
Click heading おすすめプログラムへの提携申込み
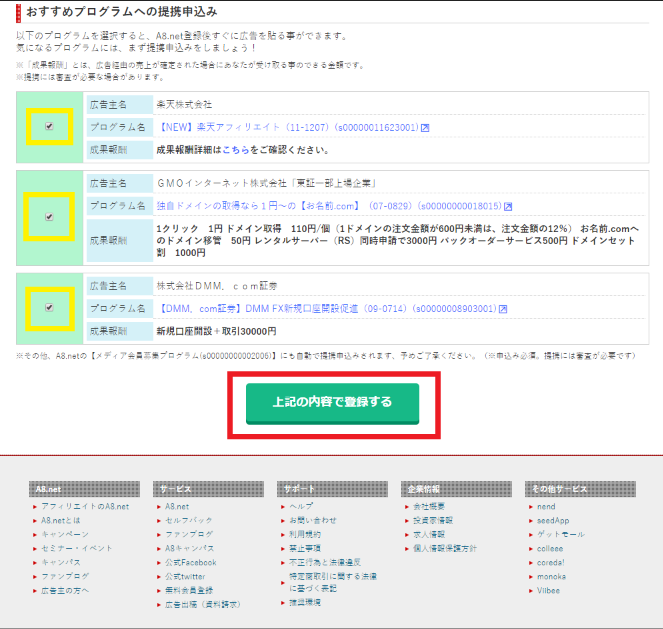122,11
